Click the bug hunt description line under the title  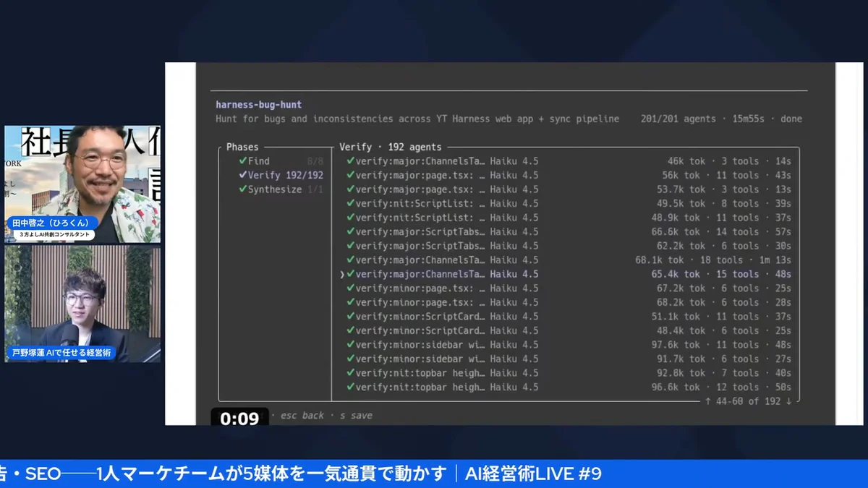pyautogui.click(x=417, y=119)
